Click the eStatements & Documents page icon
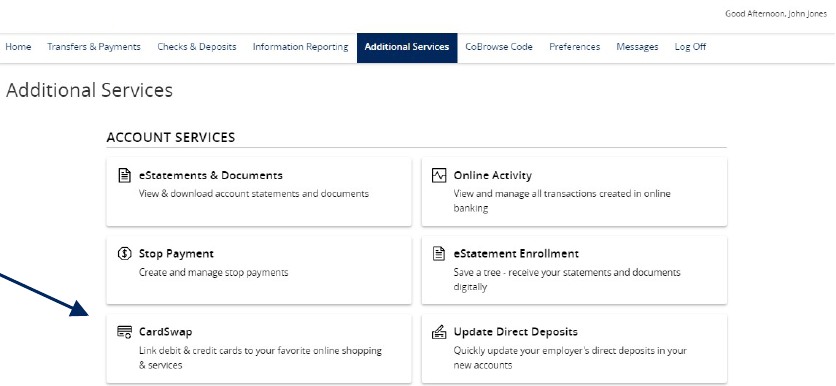Screen dimensions: 836x386 coord(124,175)
